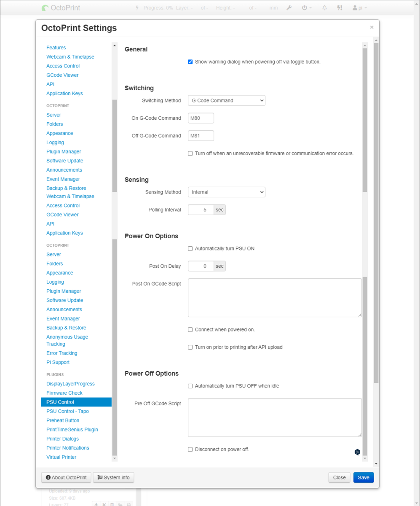Click the On G-Code Command field
The height and width of the screenshot is (506, 420).
[201, 118]
